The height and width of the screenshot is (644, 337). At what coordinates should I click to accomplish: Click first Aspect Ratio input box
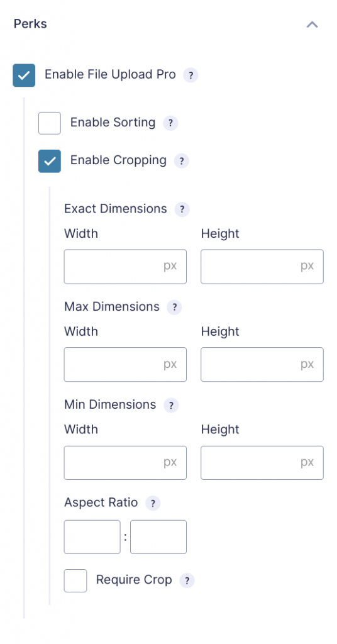tap(92, 537)
